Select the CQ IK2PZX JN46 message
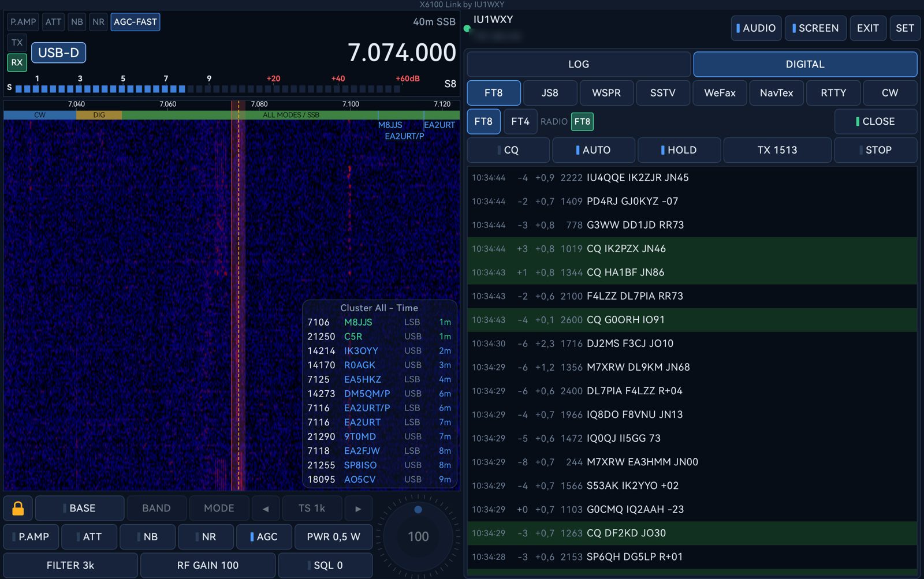 tap(692, 249)
